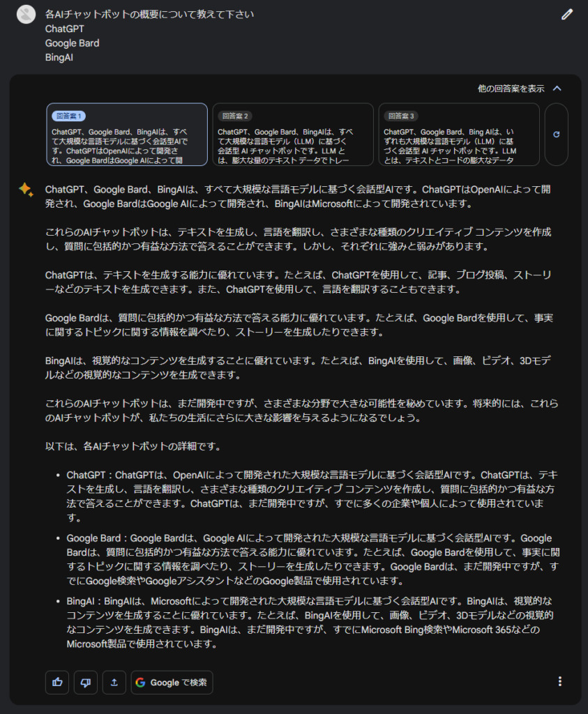Screen dimensions: 588x714
Task: Select the 回答案 1 draft card
Action: (x=127, y=135)
